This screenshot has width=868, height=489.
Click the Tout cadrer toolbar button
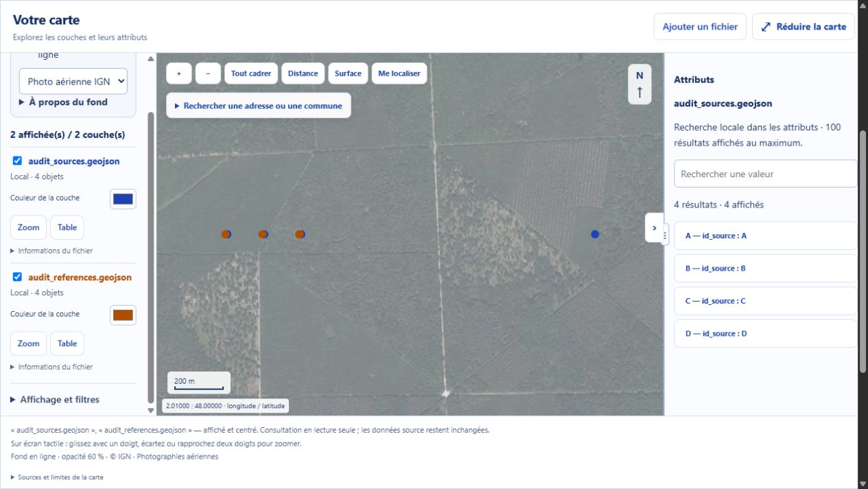251,73
